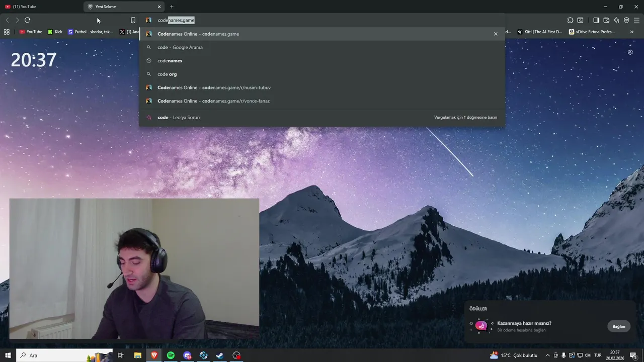Open Discord from the taskbar

tap(187, 355)
